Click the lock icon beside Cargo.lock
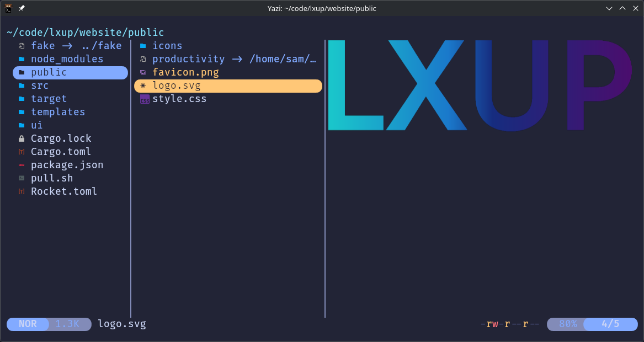 pyautogui.click(x=22, y=138)
